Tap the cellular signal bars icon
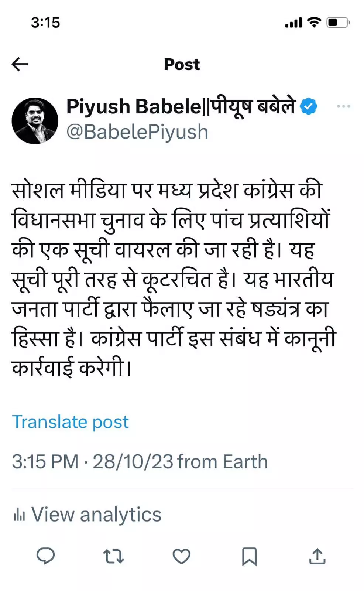The height and width of the screenshot is (591, 364). (x=293, y=23)
